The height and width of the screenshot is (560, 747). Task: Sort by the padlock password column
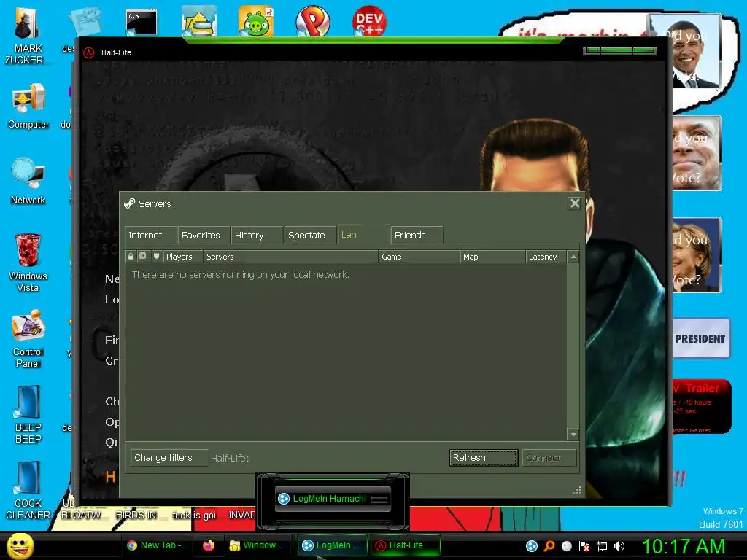131,256
